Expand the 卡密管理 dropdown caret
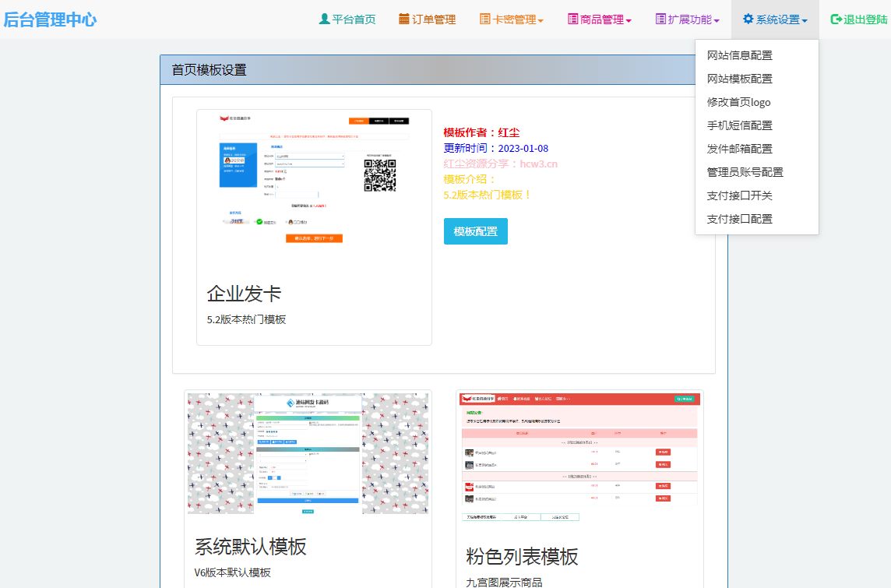This screenshot has width=891, height=588. tap(541, 21)
